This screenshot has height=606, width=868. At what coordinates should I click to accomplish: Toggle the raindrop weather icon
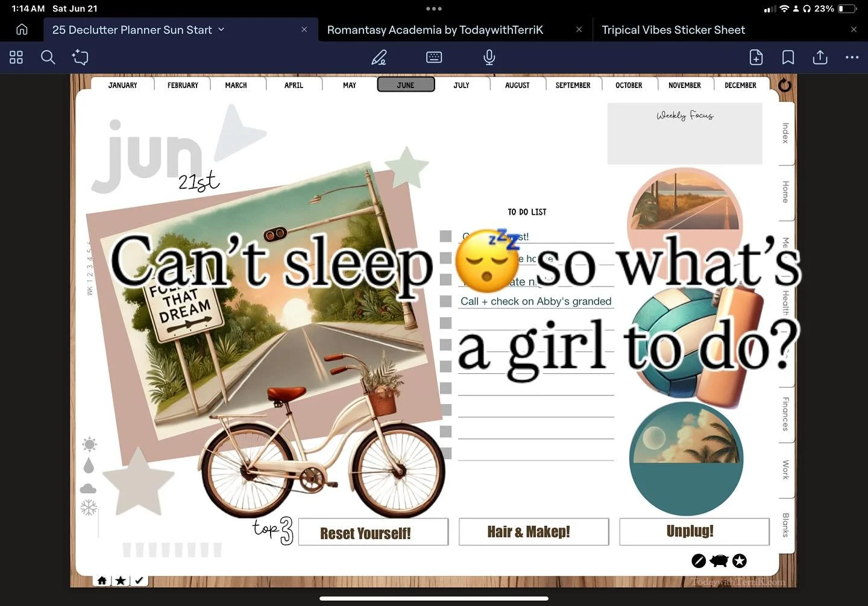tap(89, 465)
